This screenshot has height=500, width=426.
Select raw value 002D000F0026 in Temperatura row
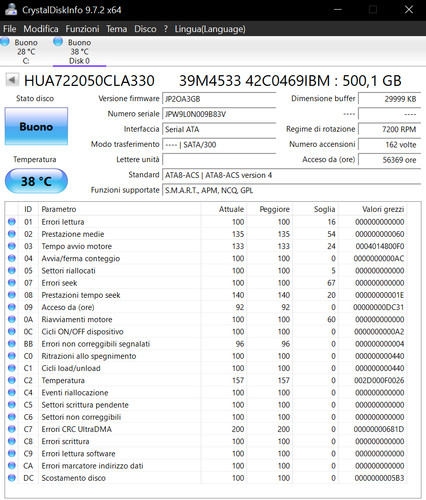(379, 380)
